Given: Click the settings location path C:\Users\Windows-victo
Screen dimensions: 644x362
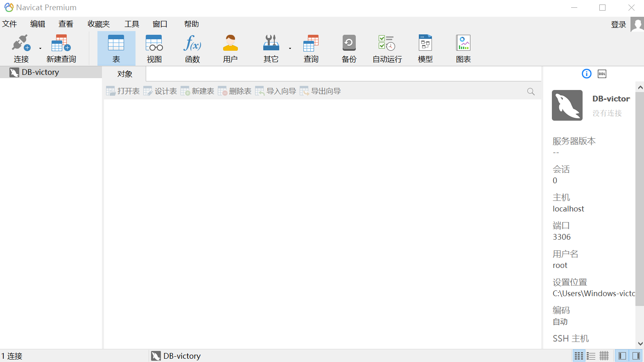Looking at the screenshot, I should click(x=594, y=294).
